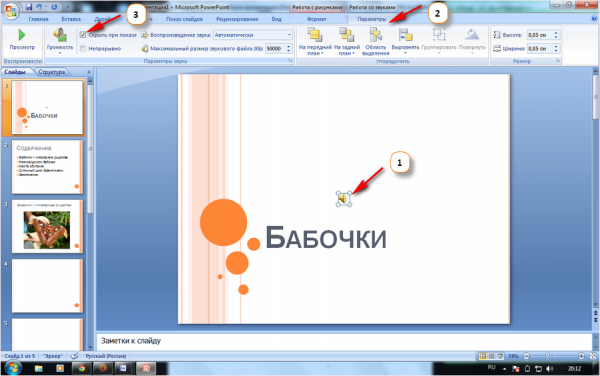Open Chrome from the taskbar
This screenshot has width=600, height=376.
click(81, 368)
